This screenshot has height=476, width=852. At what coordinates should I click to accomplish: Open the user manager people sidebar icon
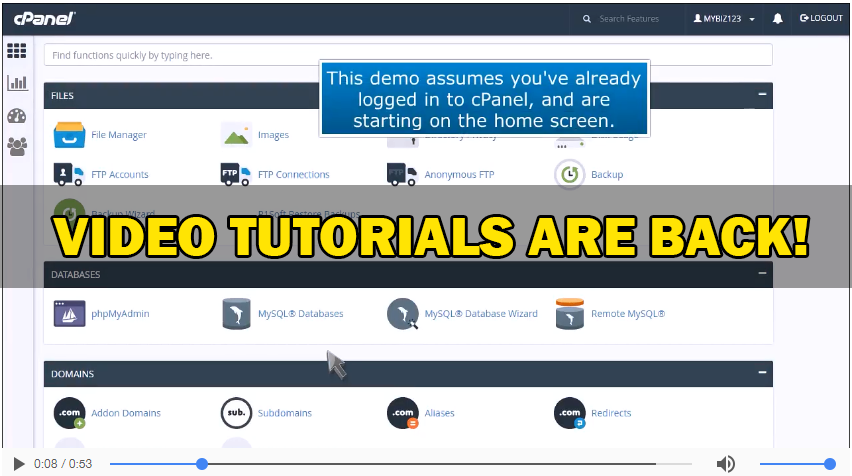(17, 146)
